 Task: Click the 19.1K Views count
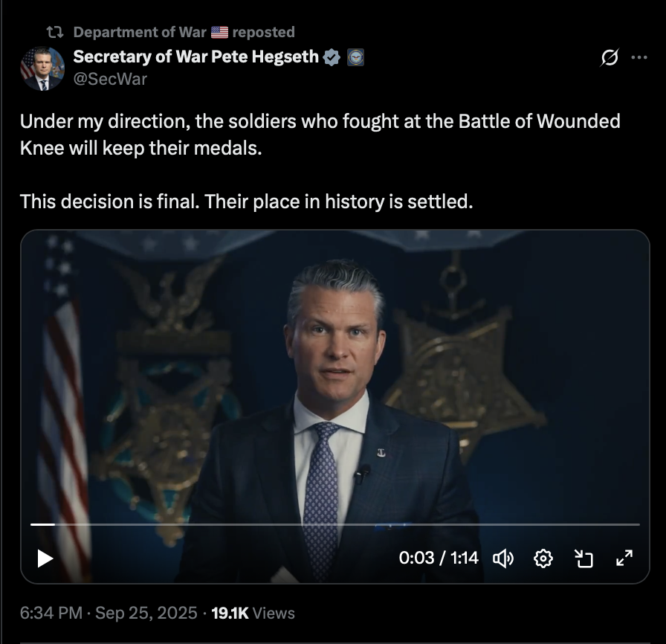253,614
